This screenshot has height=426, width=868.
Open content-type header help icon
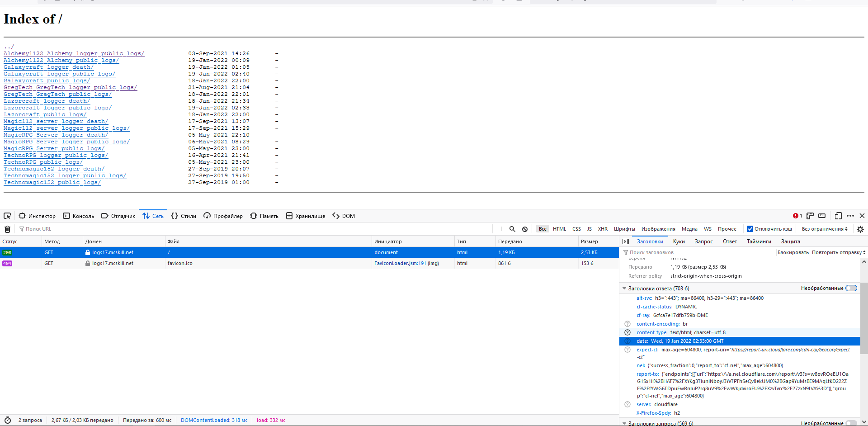pos(627,332)
